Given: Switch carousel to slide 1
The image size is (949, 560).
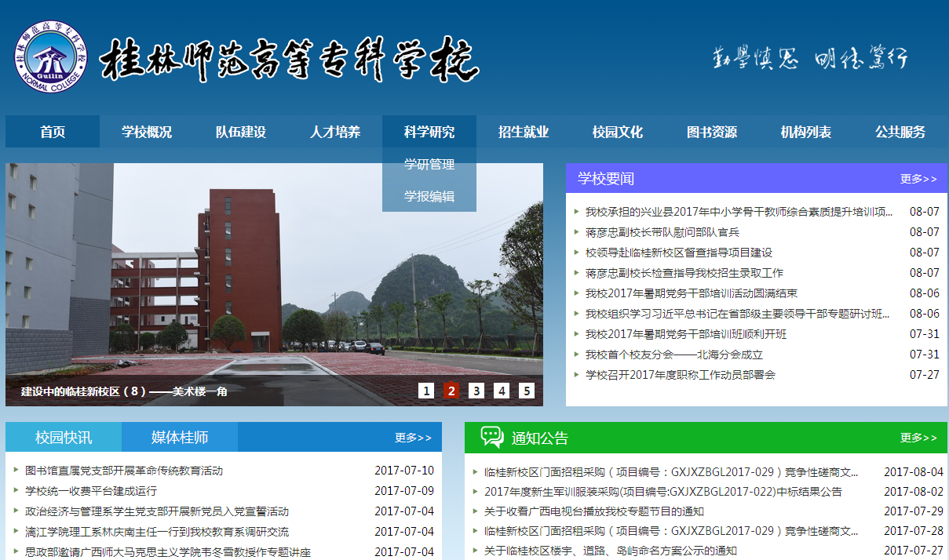Looking at the screenshot, I should [426, 391].
